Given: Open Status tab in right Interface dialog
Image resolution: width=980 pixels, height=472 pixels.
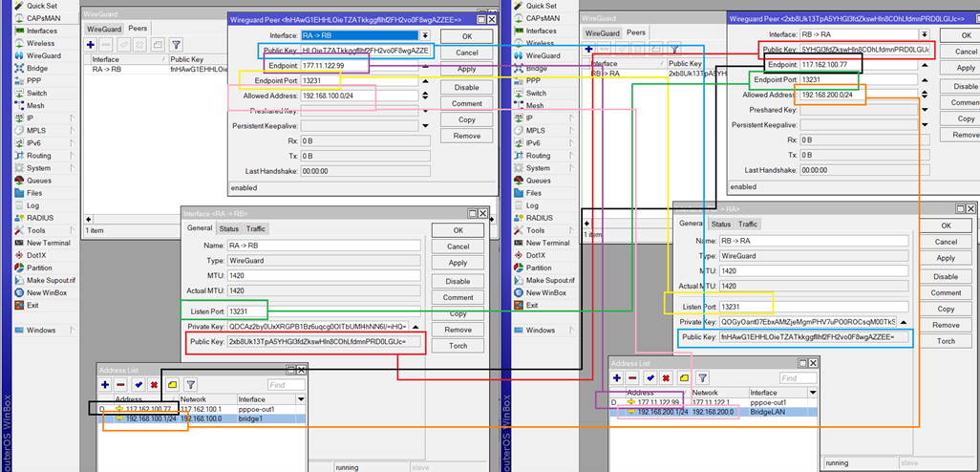Looking at the screenshot, I should [720, 224].
